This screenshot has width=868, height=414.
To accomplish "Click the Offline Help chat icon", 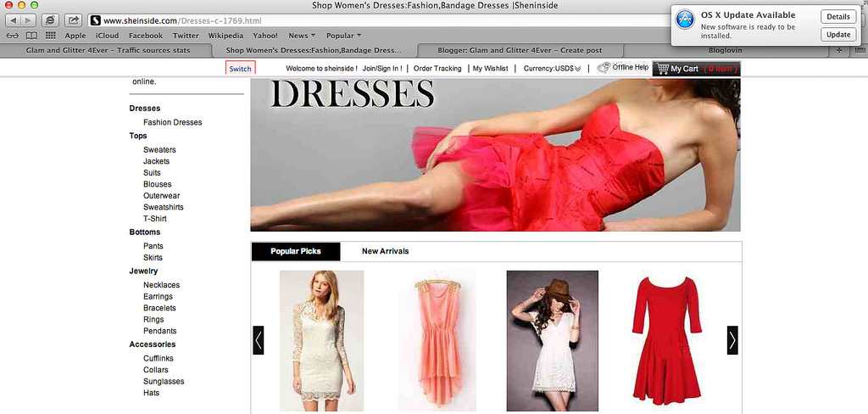I will coord(604,68).
